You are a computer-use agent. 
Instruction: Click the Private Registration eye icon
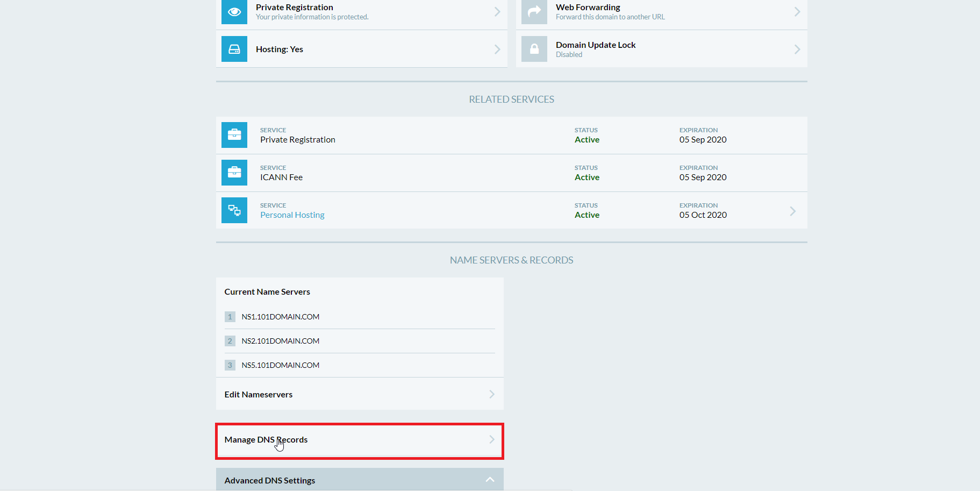(234, 12)
